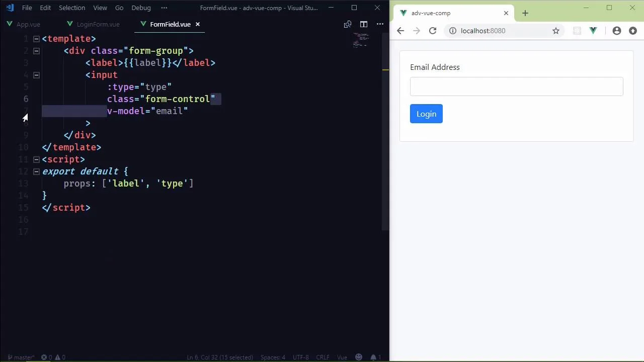Change the CRLF end of line sequence

point(323,357)
